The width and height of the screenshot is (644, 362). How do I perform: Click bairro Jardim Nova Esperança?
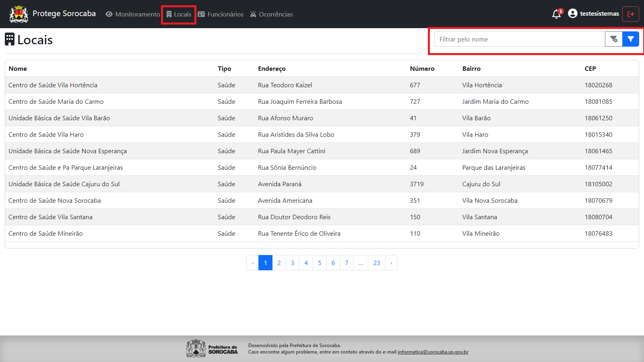click(x=495, y=151)
